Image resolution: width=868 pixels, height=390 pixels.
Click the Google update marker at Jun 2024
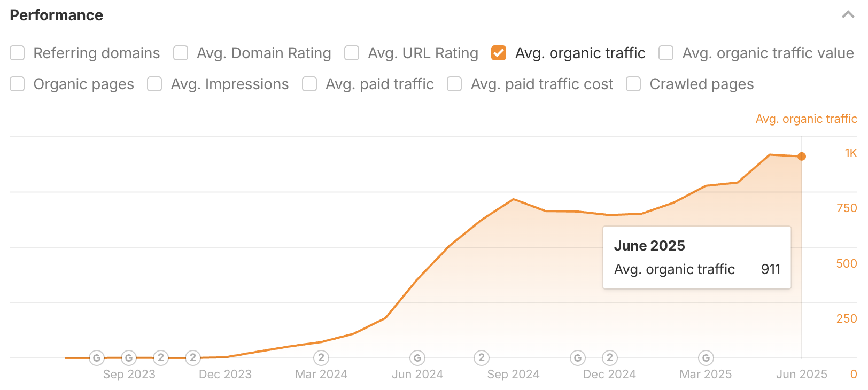[417, 358]
